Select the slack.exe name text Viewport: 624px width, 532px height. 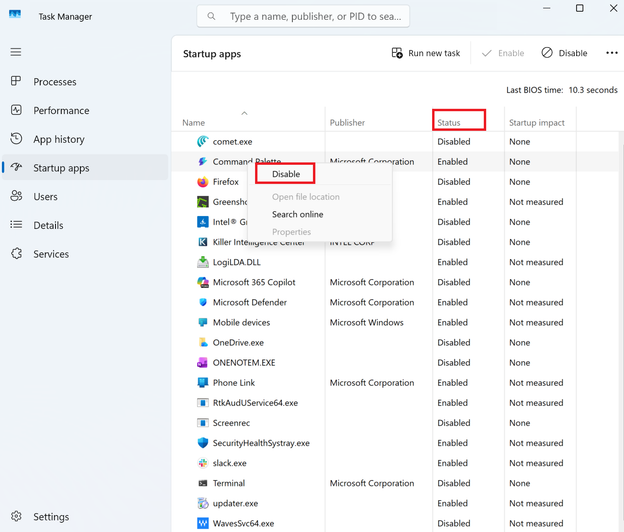[x=230, y=463]
